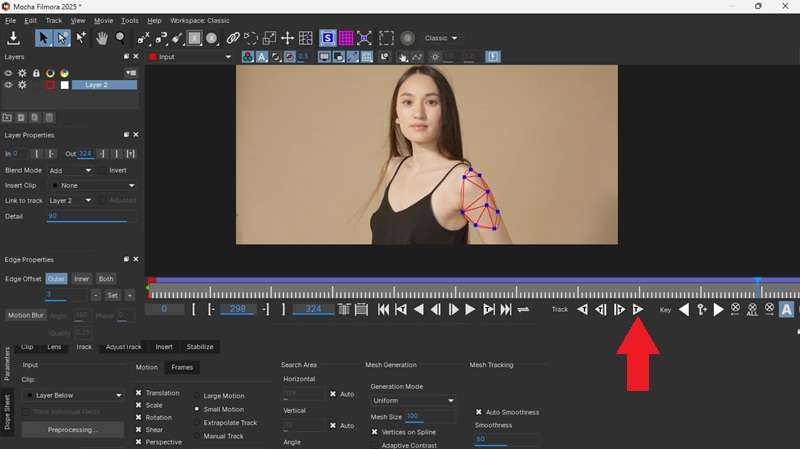The height and width of the screenshot is (449, 800).
Task: Open the Track menu
Action: [54, 20]
